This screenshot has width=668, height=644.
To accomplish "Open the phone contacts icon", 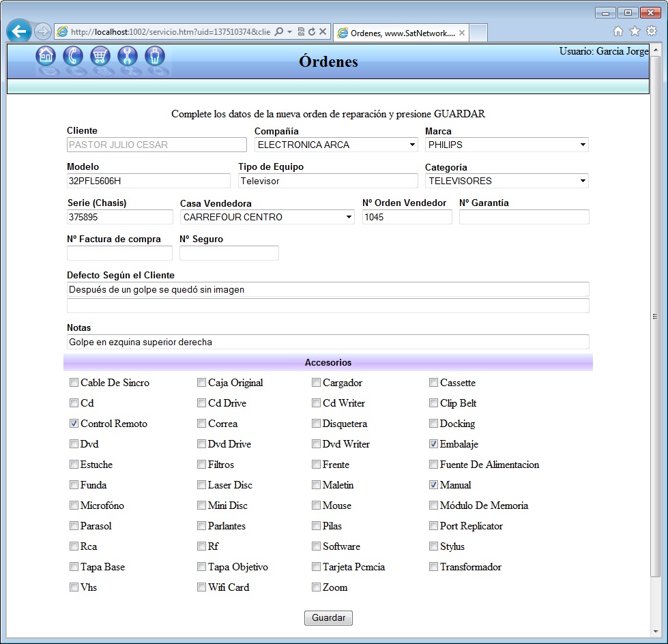I will click(x=73, y=56).
